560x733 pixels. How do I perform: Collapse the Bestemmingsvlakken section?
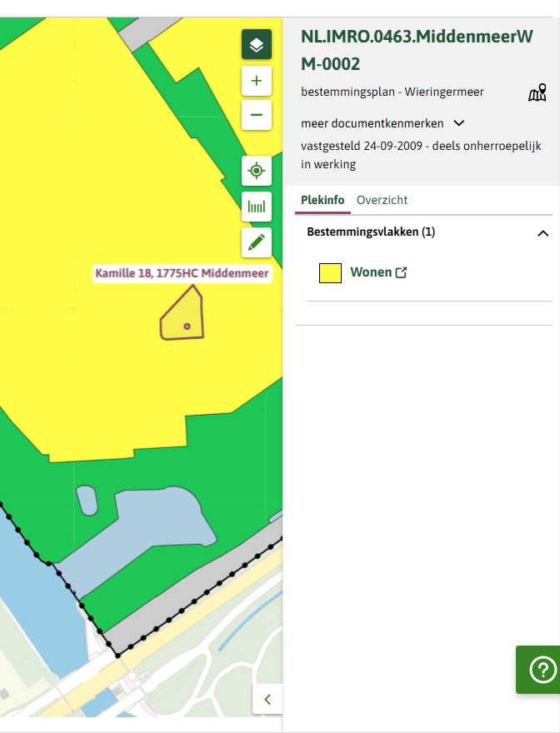[542, 232]
